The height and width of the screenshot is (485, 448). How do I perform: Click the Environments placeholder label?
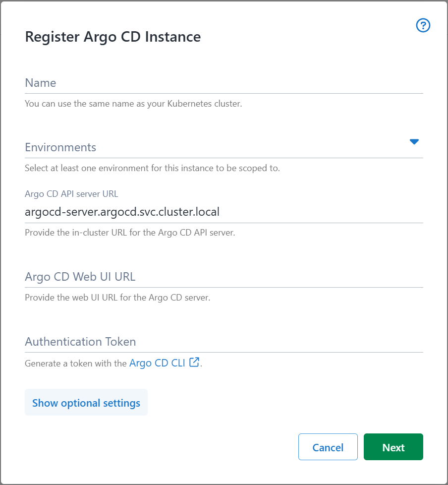[60, 147]
